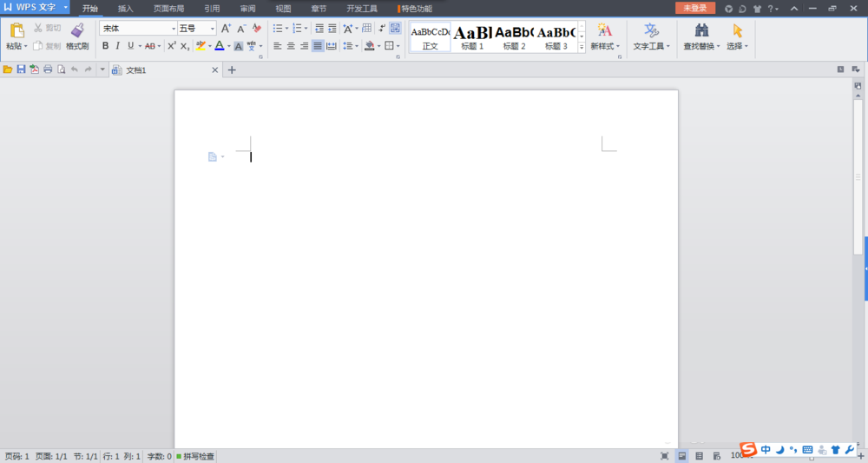This screenshot has width=868, height=463.
Task: Toggle center text alignment
Action: pos(291,46)
